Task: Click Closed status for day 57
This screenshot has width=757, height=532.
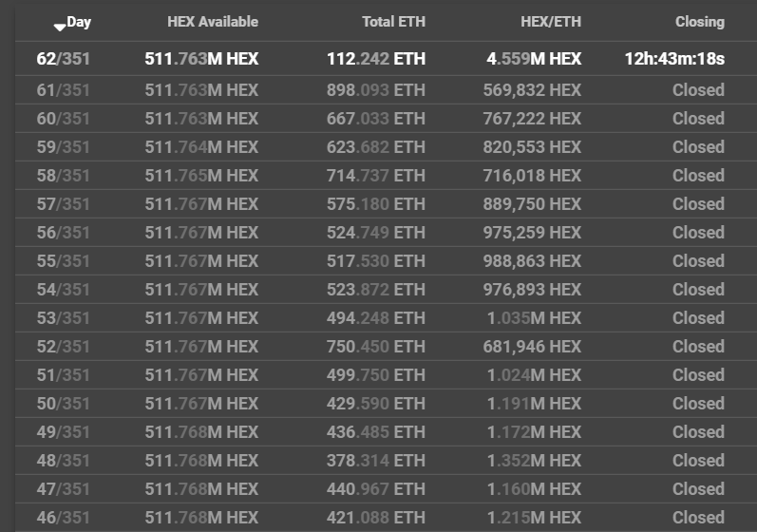Action: point(698,203)
